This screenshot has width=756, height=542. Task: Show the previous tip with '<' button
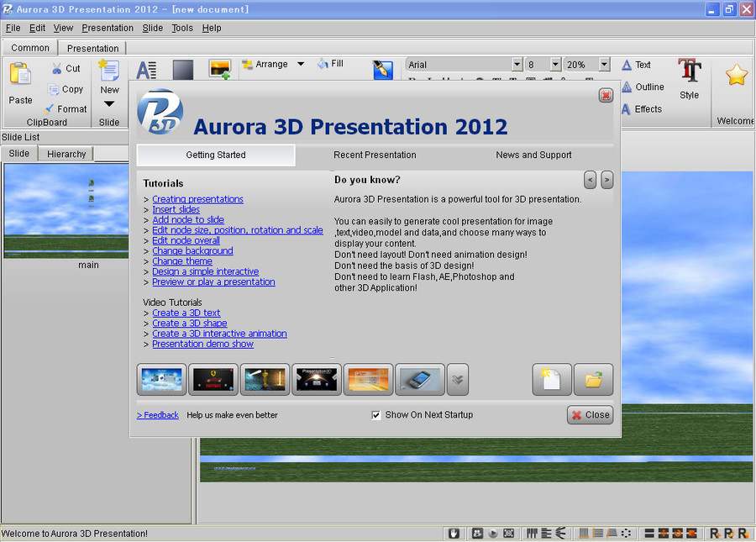(x=590, y=180)
